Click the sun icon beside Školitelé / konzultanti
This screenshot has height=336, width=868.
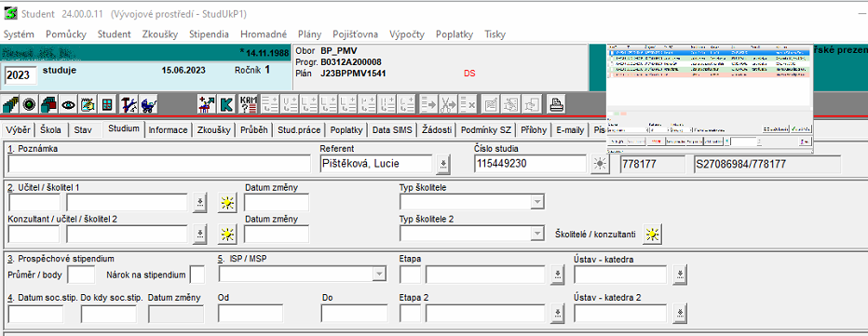pyautogui.click(x=652, y=235)
